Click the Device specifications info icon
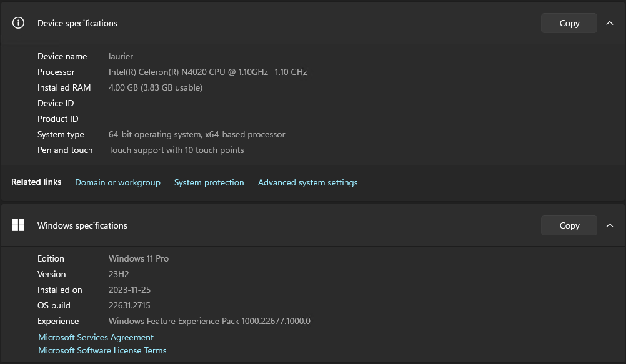 tap(18, 22)
